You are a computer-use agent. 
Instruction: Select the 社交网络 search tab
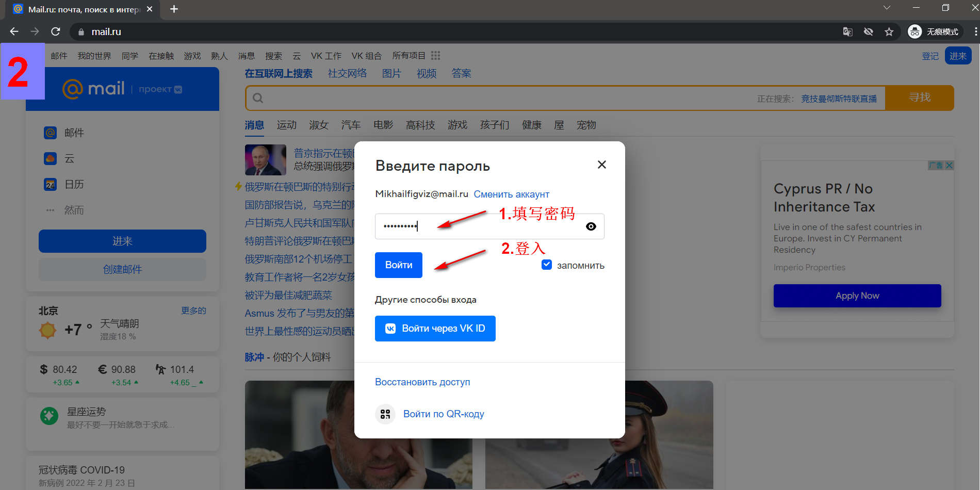pyautogui.click(x=347, y=73)
